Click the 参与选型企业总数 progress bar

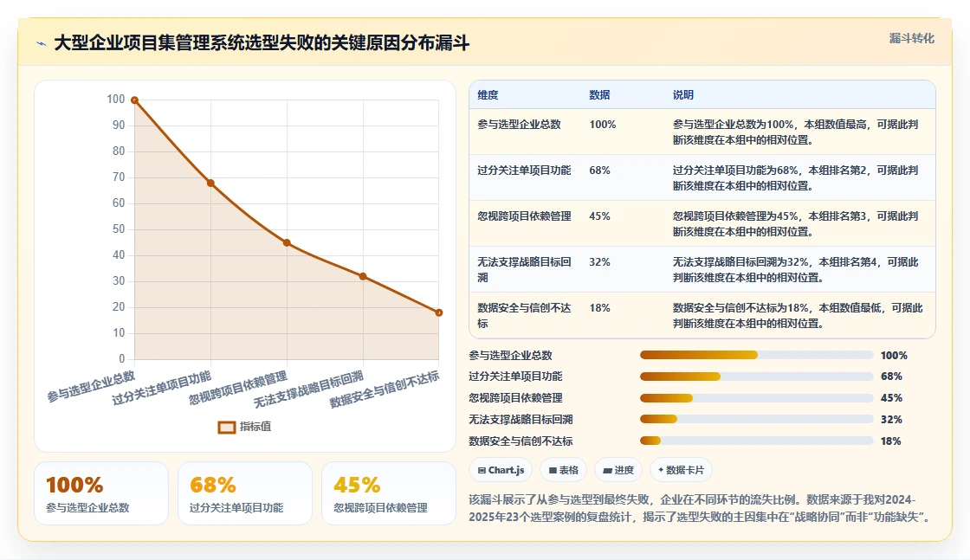757,356
